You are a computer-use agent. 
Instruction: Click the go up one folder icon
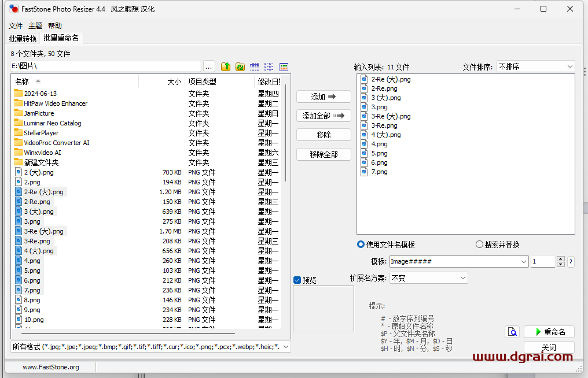click(x=226, y=67)
